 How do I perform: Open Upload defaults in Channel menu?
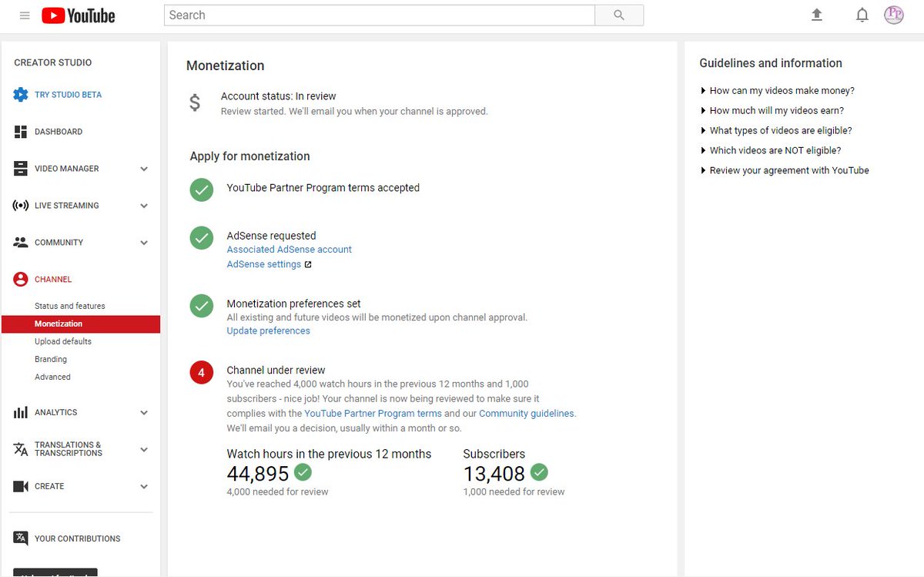pos(63,341)
